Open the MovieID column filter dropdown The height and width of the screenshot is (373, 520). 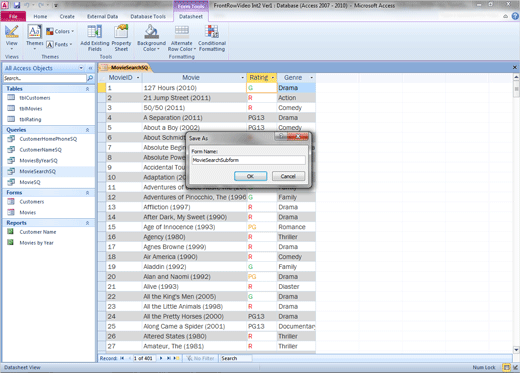point(138,78)
